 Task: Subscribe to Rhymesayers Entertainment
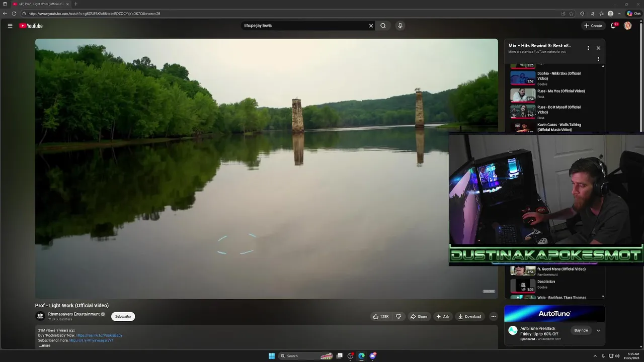pyautogui.click(x=123, y=316)
